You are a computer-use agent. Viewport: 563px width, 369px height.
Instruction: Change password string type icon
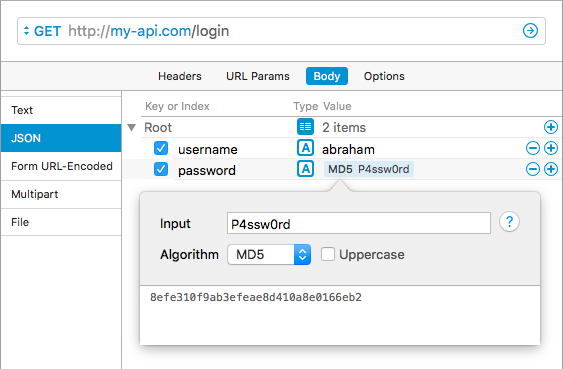(305, 169)
